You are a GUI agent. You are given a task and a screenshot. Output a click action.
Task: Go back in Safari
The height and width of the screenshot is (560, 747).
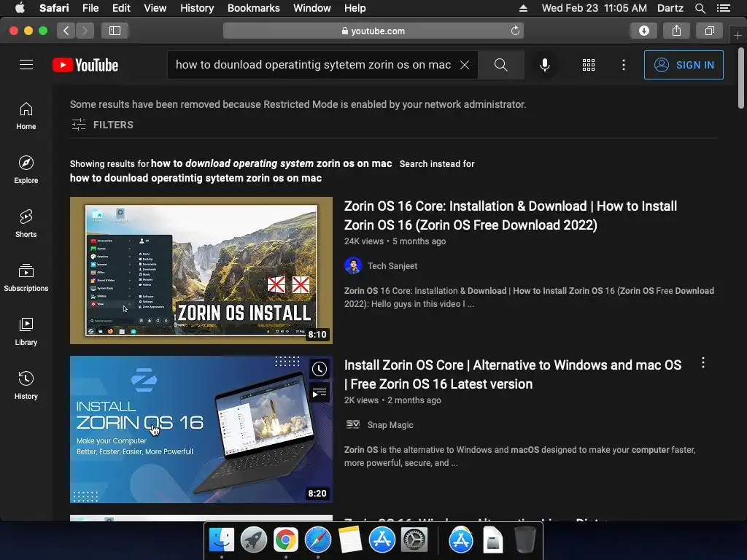coord(66,31)
